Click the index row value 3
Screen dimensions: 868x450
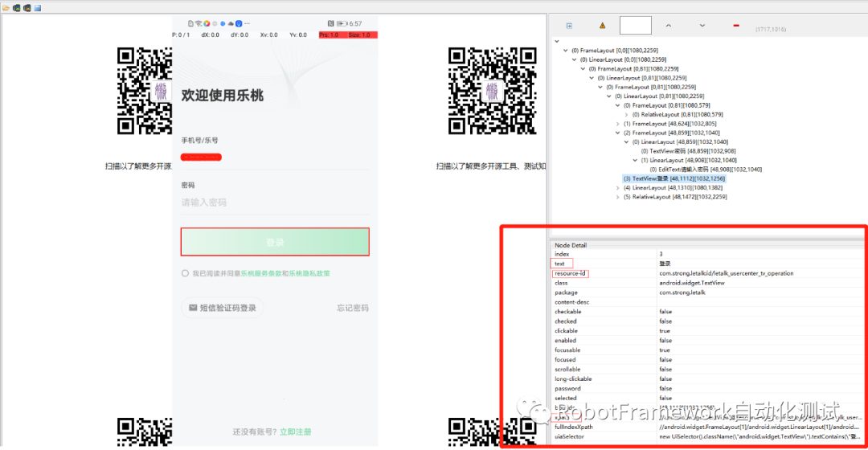point(661,254)
